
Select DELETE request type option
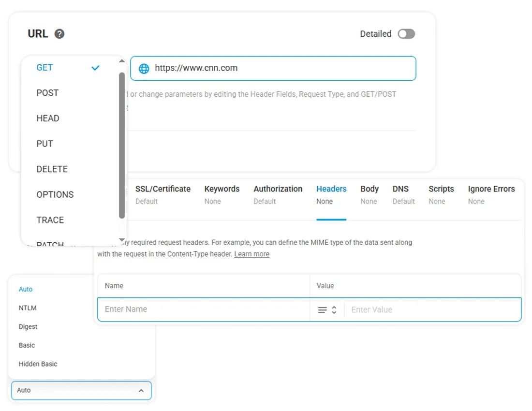click(x=52, y=169)
